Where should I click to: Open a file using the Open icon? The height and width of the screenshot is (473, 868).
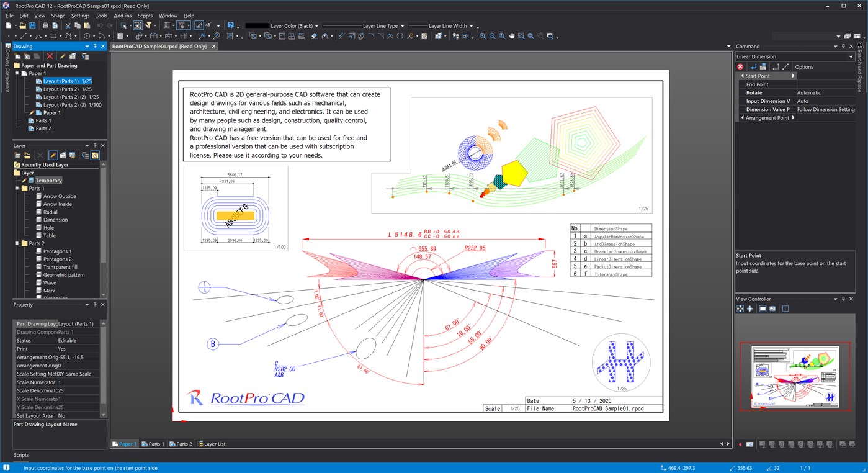pyautogui.click(x=23, y=25)
